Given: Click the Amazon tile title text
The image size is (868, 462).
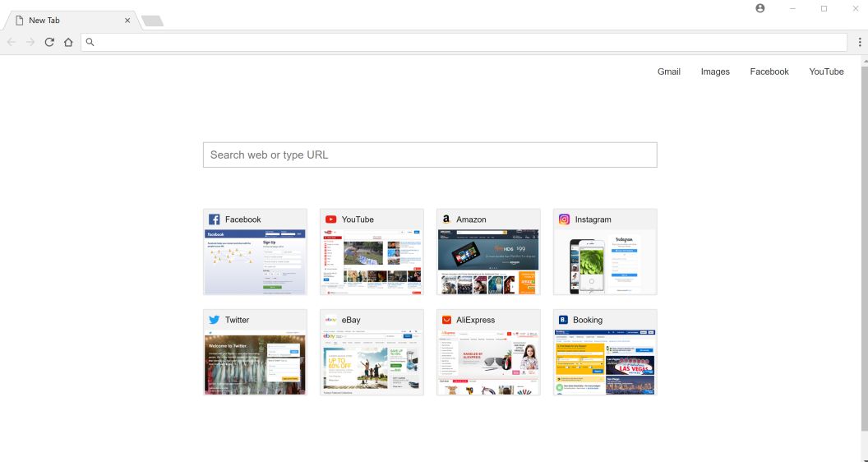Looking at the screenshot, I should coord(471,219).
